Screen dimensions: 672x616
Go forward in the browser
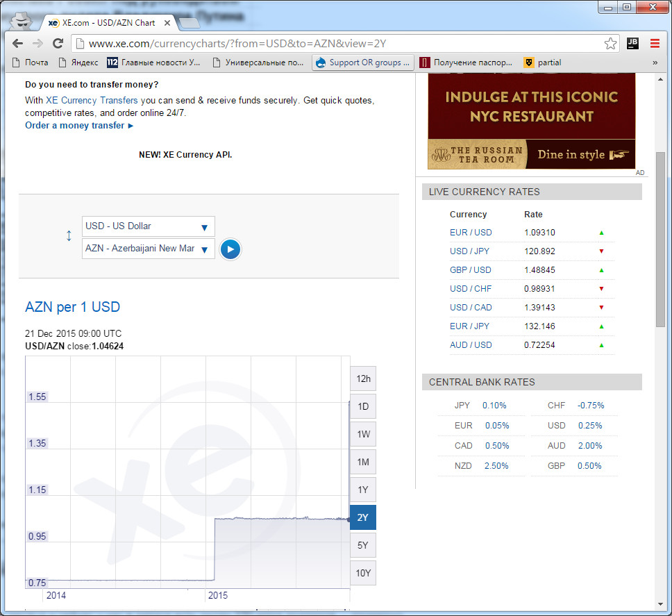click(37, 43)
